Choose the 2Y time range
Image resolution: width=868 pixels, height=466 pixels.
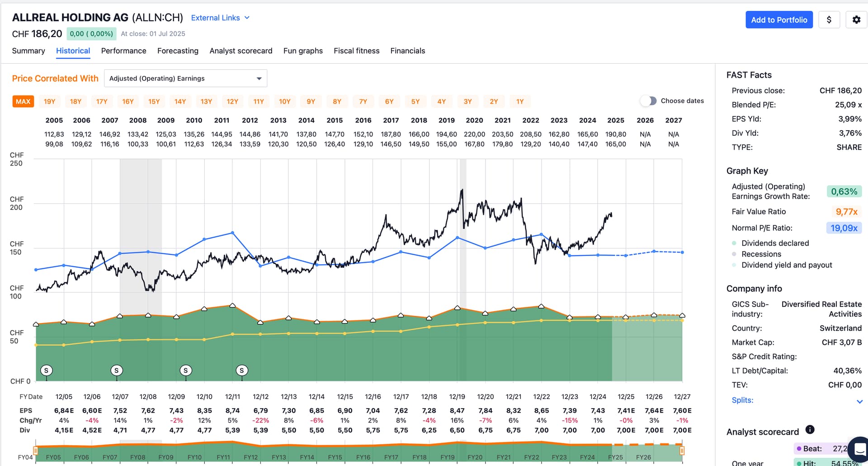[x=494, y=101]
